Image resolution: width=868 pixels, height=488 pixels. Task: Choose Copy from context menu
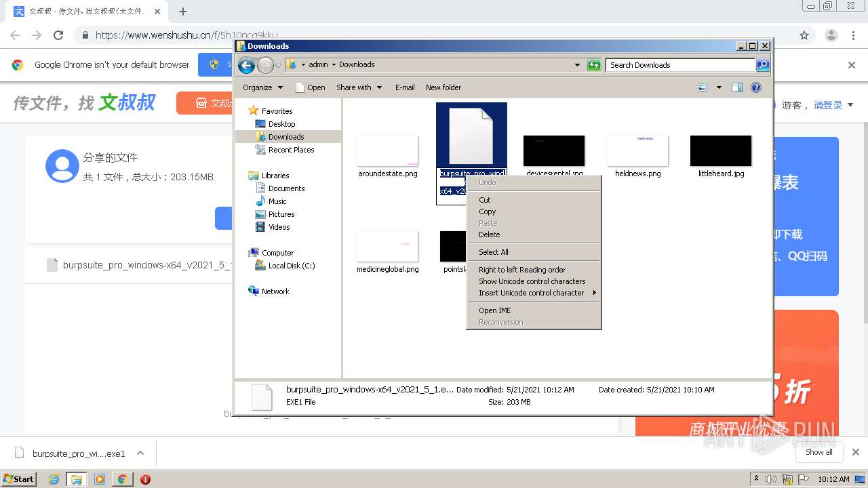pos(534,211)
